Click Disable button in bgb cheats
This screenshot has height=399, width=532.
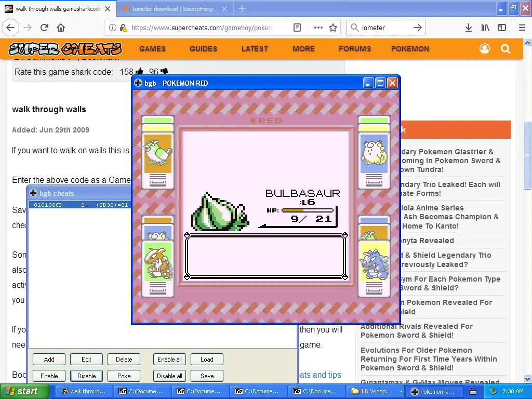86,376
